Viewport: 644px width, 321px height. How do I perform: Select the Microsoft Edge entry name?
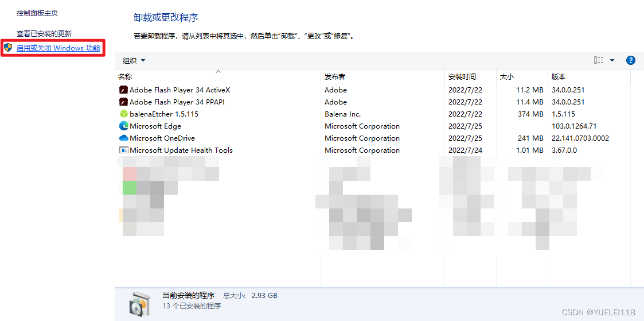click(x=155, y=126)
